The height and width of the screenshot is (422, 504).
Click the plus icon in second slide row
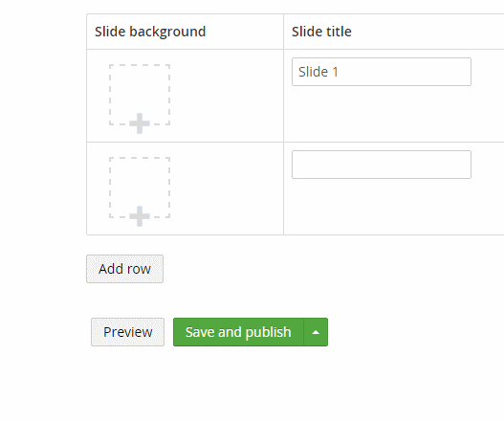[140, 216]
